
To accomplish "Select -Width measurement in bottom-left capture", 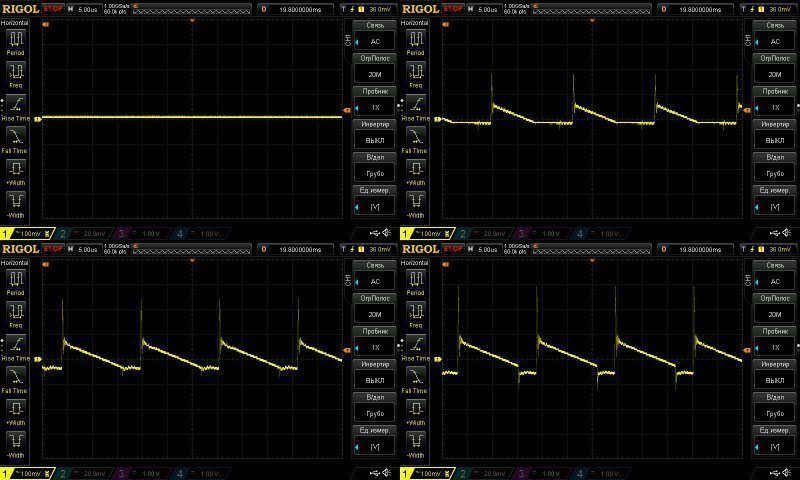I will [16, 442].
